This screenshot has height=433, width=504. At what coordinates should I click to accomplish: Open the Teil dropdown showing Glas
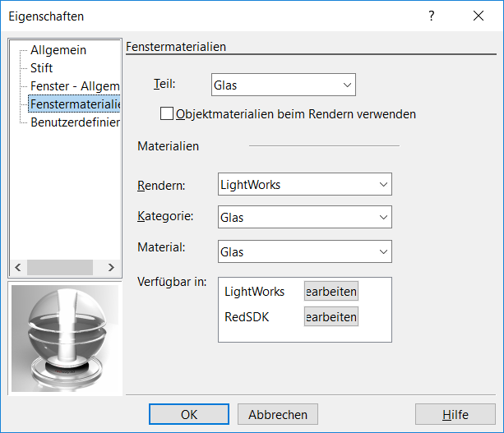pos(284,85)
